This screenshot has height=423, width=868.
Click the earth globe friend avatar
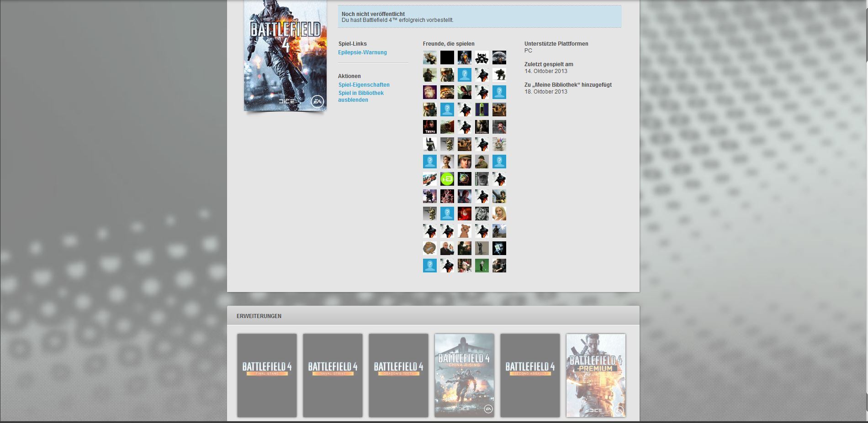click(465, 179)
